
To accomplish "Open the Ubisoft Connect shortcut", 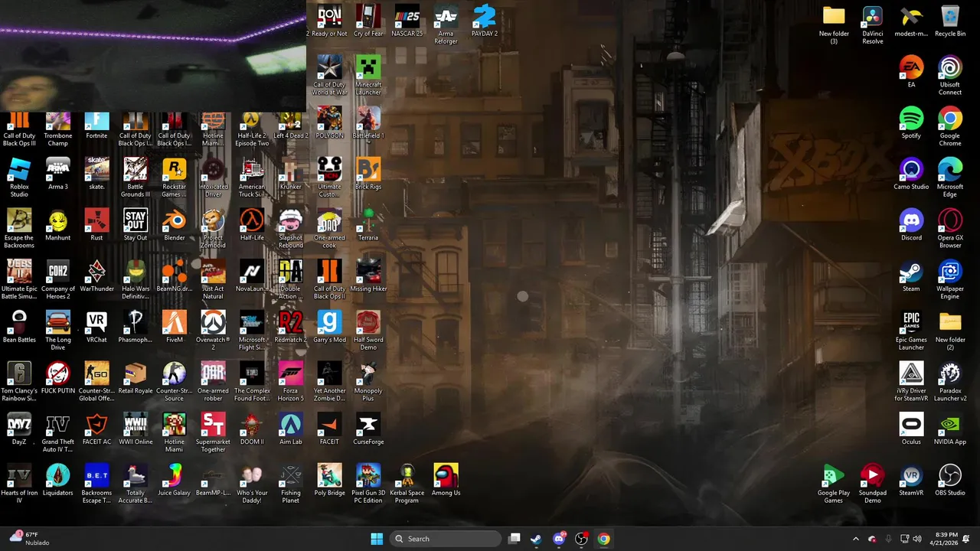I will [950, 75].
